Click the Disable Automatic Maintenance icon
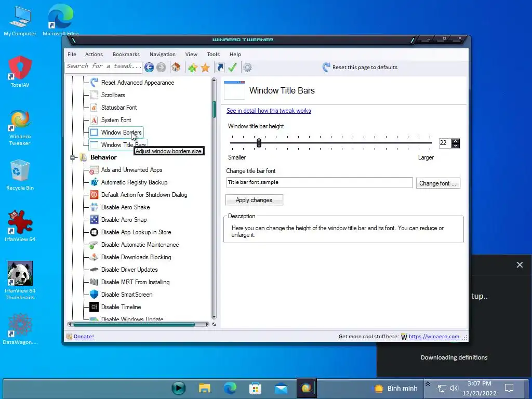The image size is (532, 399). [x=94, y=245]
